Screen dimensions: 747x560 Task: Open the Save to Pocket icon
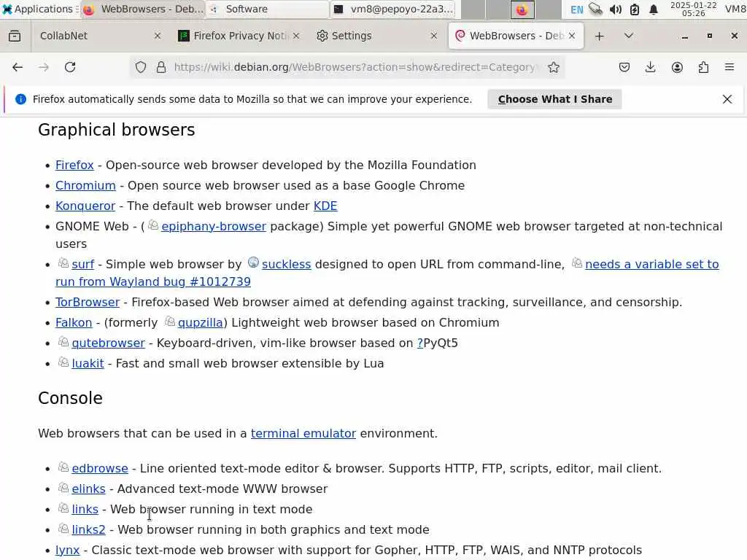point(624,67)
